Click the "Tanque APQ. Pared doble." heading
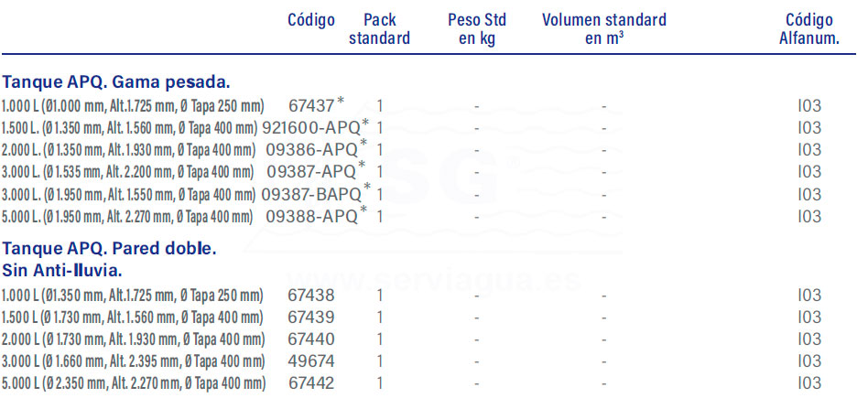The height and width of the screenshot is (398, 868). tap(110, 249)
